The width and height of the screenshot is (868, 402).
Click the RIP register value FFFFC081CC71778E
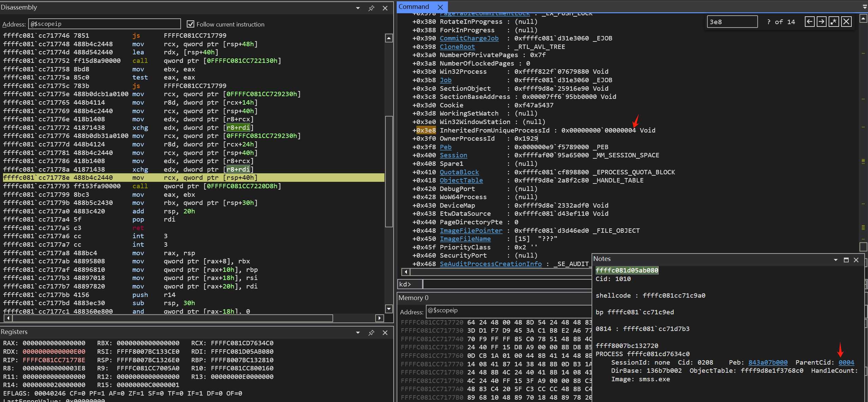tap(54, 360)
